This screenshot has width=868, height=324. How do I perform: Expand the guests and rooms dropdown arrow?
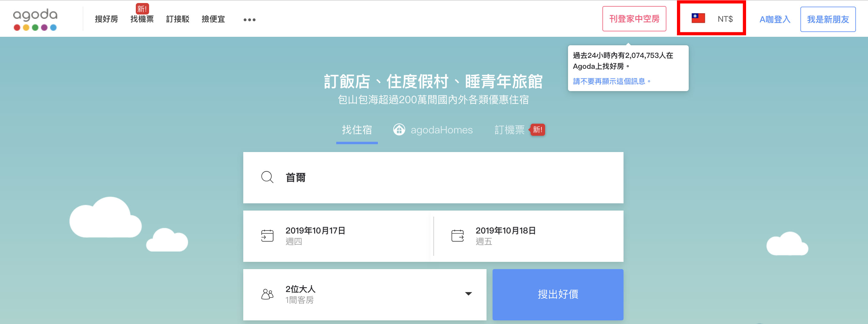pos(468,294)
